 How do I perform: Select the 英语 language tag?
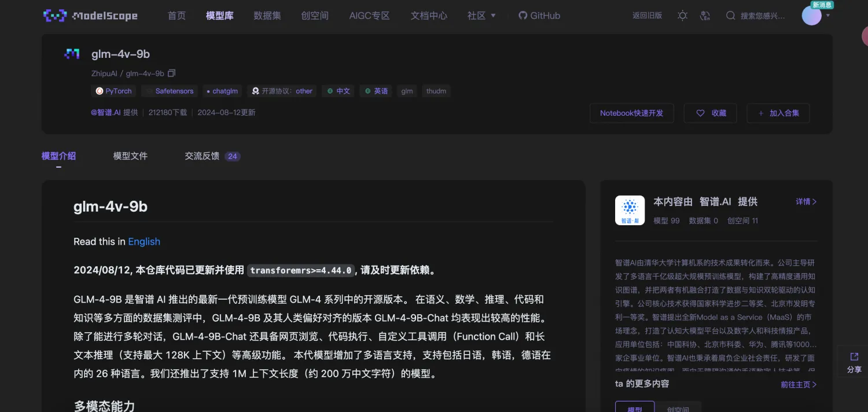376,91
